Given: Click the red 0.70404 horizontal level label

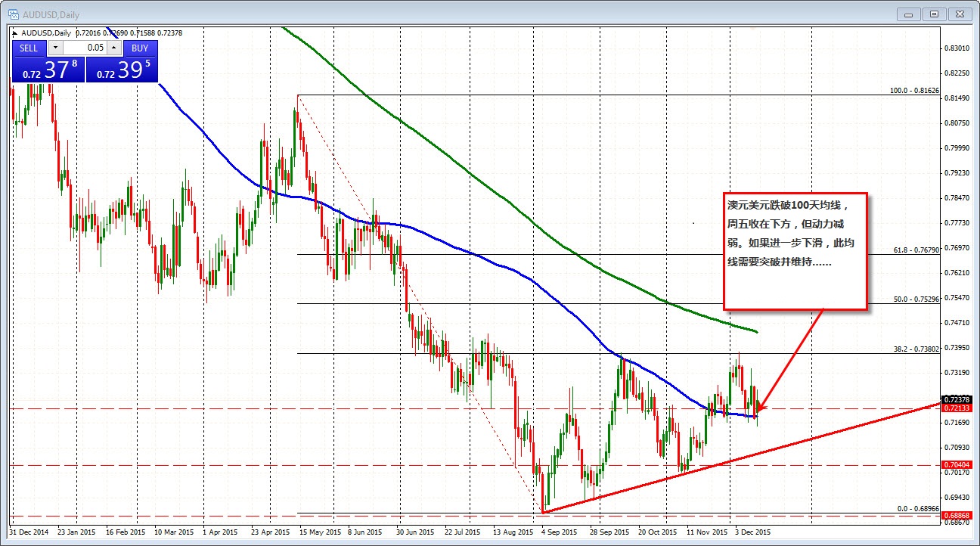Looking at the screenshot, I should [x=957, y=465].
